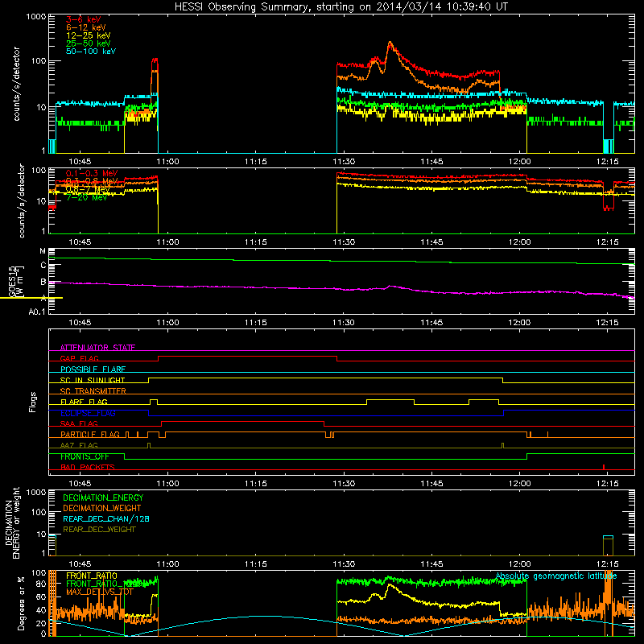Screen dimensions: 644x644
Task: Click the MAX_DET_VS_TOT legend label
Action: point(100,592)
